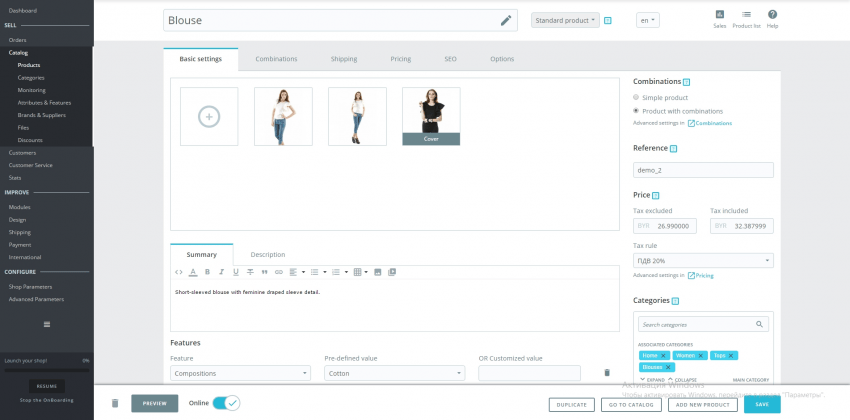This screenshot has width=850, height=420.
Task: Remove Tops category tag
Action: point(731,356)
